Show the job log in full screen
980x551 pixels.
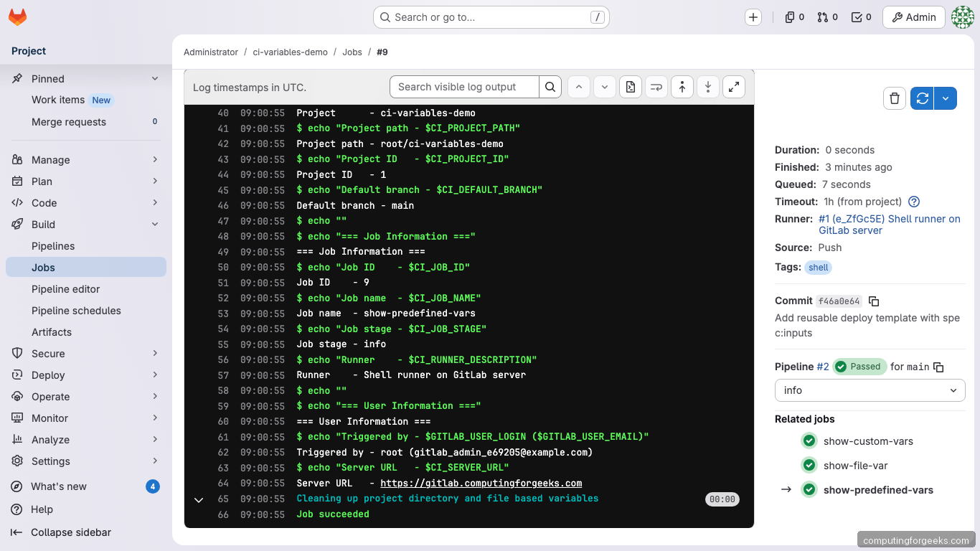click(x=733, y=86)
